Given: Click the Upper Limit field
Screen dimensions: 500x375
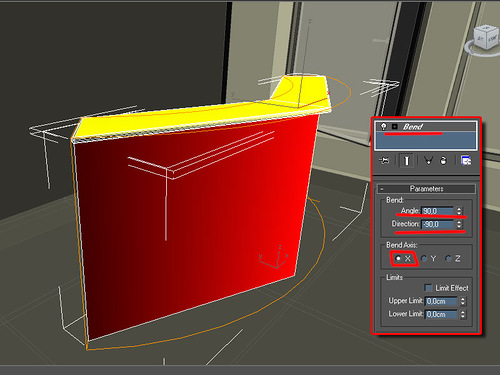Looking at the screenshot, I should point(441,301).
